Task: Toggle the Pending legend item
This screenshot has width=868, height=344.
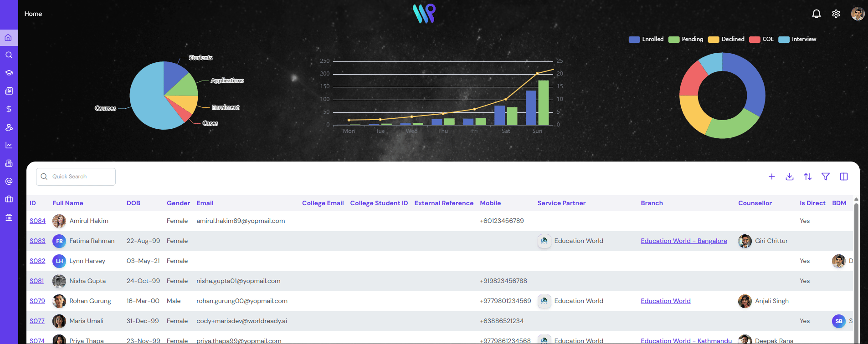Action: coord(686,39)
